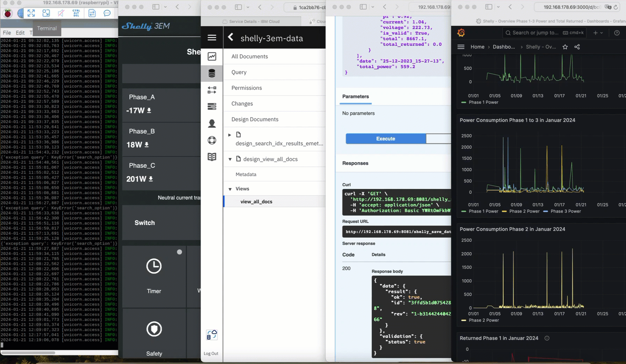Image resolution: width=626 pixels, height=364 pixels.
Task: Toggle the muted audio icon in VNC toolbar
Action: pyautogui.click(x=61, y=13)
